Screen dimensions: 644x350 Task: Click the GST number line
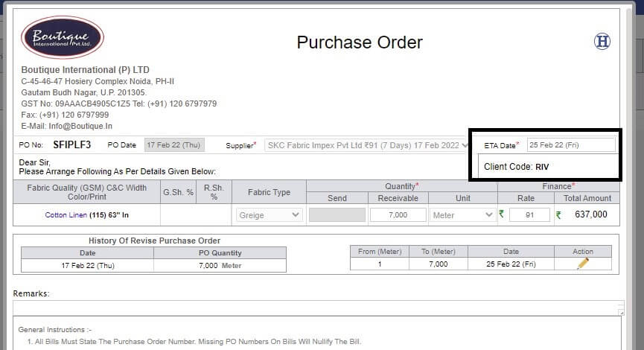tap(119, 104)
